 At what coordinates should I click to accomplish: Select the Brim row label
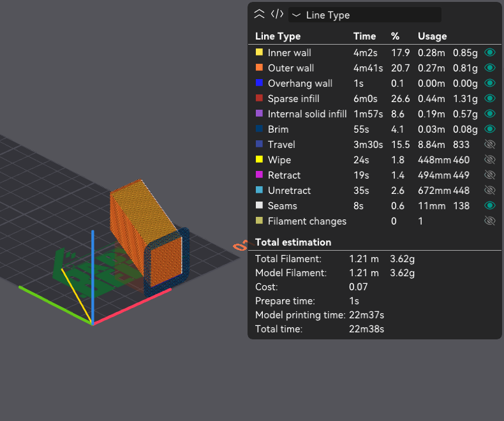pyautogui.click(x=278, y=129)
